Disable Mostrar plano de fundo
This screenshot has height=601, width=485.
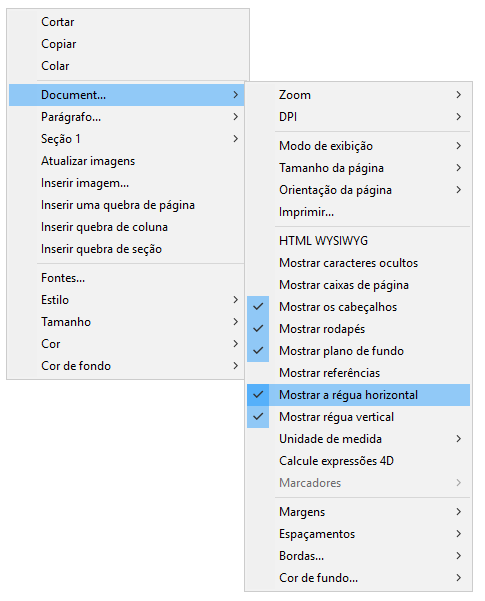coord(358,351)
